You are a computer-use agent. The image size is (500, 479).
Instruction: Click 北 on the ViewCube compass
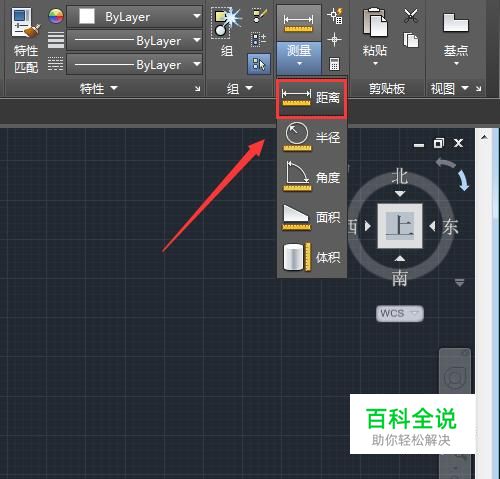400,176
